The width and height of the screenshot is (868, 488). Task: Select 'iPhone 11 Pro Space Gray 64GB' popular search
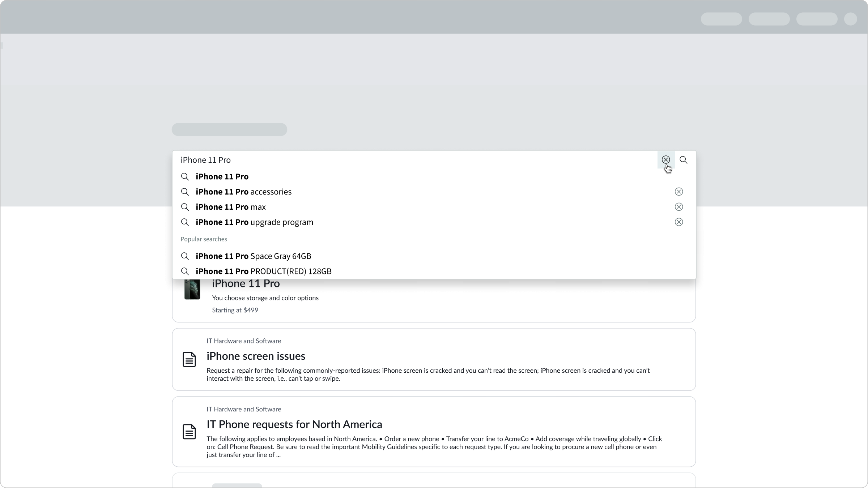(434, 256)
